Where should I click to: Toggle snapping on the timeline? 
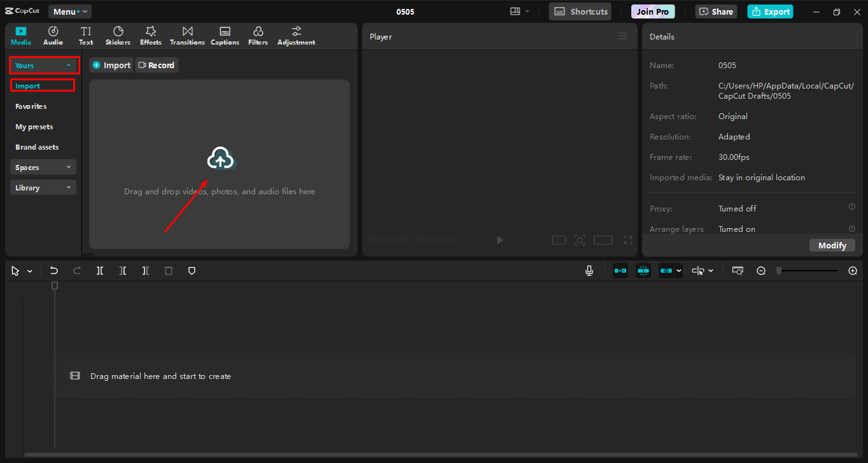click(643, 270)
